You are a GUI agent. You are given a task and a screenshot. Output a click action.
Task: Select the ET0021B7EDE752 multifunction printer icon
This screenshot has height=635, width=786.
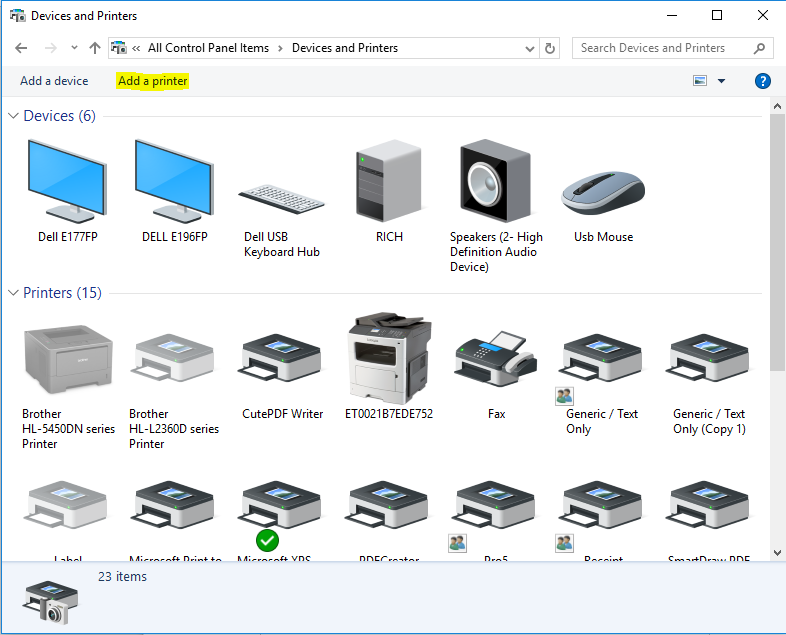coord(389,358)
